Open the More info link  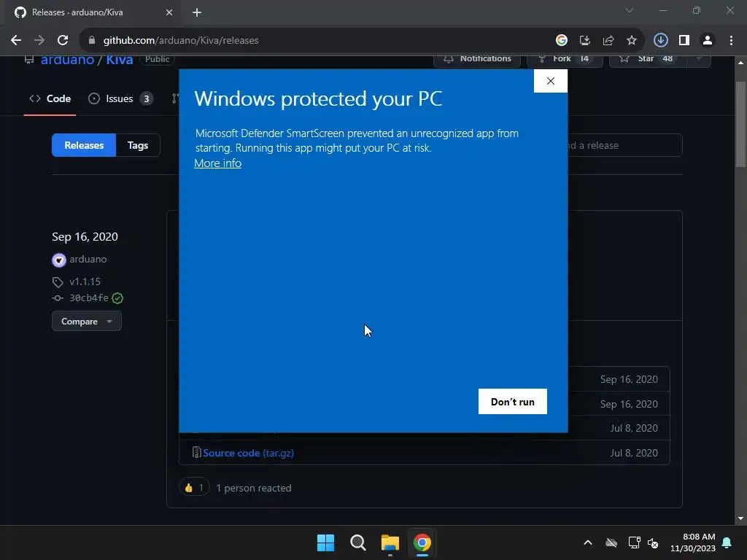coord(217,163)
